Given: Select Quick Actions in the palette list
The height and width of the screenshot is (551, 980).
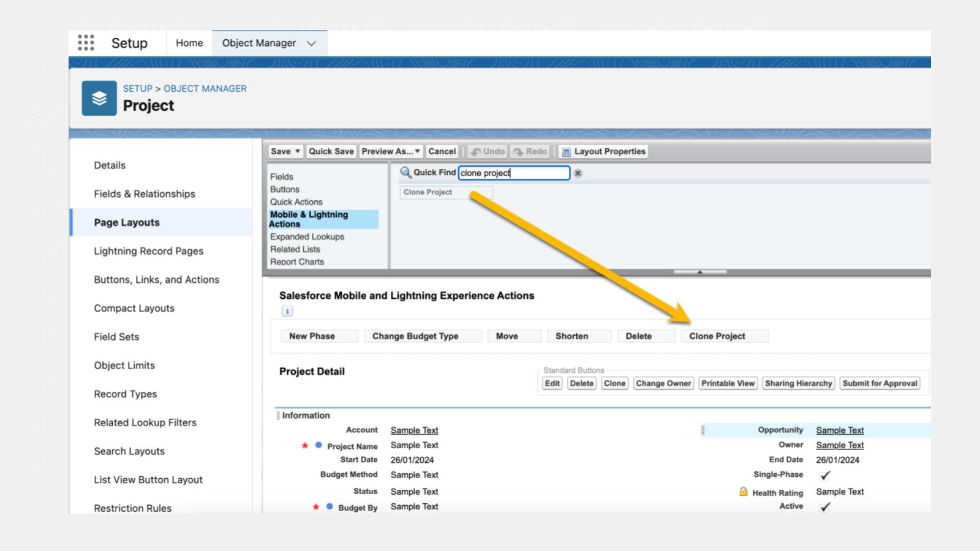Looking at the screenshot, I should [x=296, y=202].
